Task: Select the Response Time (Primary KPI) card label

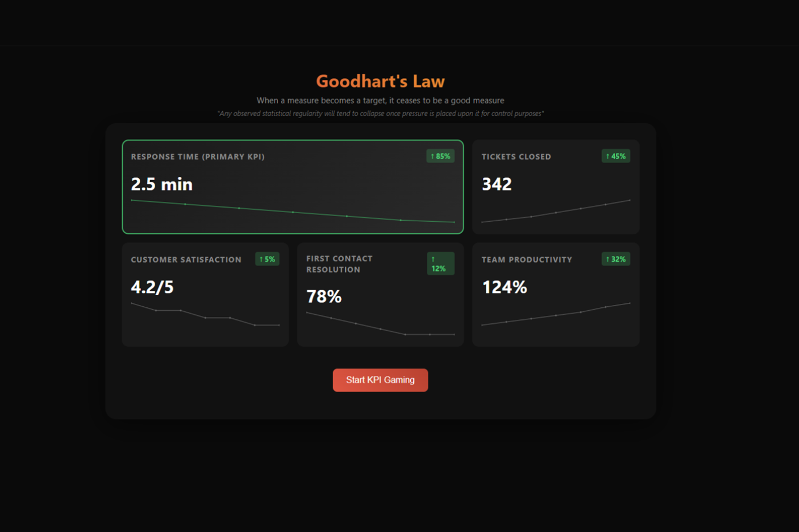Action: pyautogui.click(x=197, y=157)
